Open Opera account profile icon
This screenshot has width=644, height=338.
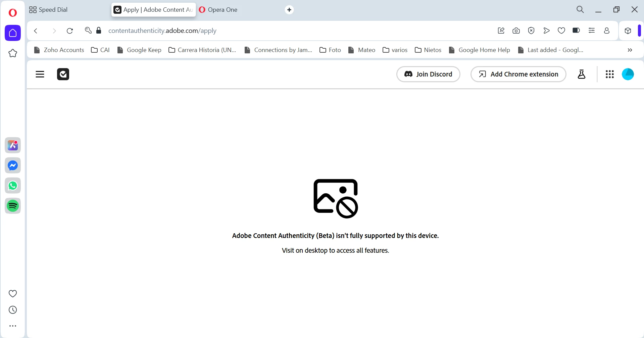tap(607, 31)
